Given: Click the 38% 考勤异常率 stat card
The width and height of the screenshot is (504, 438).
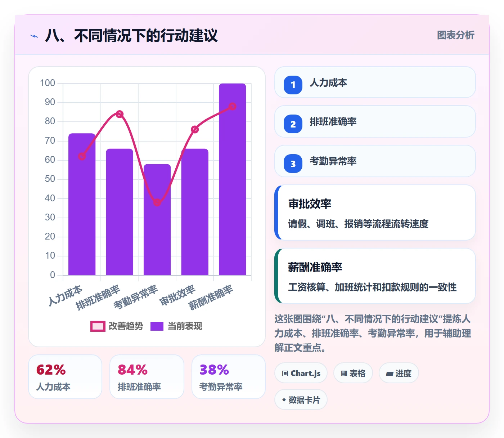Looking at the screenshot, I should pos(229,377).
